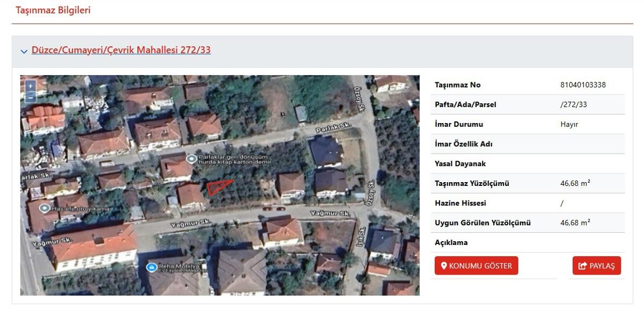Click the Açıklama row label
Viewport: 644px width, 310px height.
[x=451, y=242]
